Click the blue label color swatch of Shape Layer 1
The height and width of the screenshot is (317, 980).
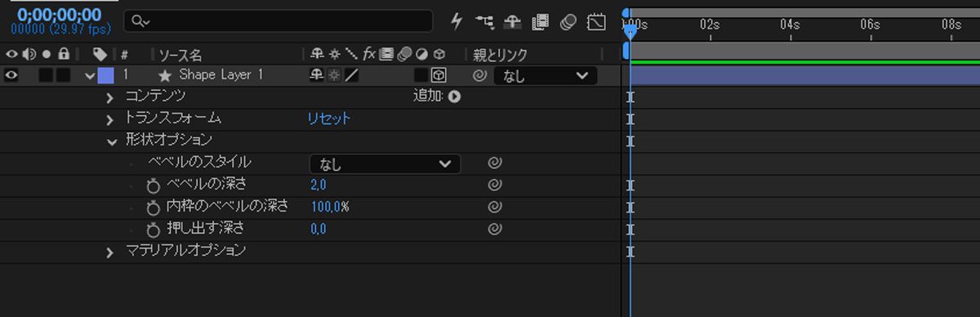106,75
